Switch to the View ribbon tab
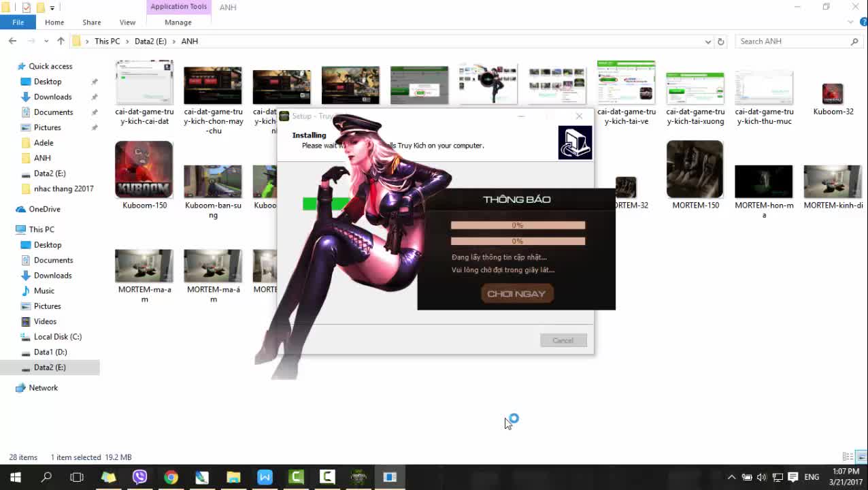The image size is (868, 490). pyautogui.click(x=127, y=22)
